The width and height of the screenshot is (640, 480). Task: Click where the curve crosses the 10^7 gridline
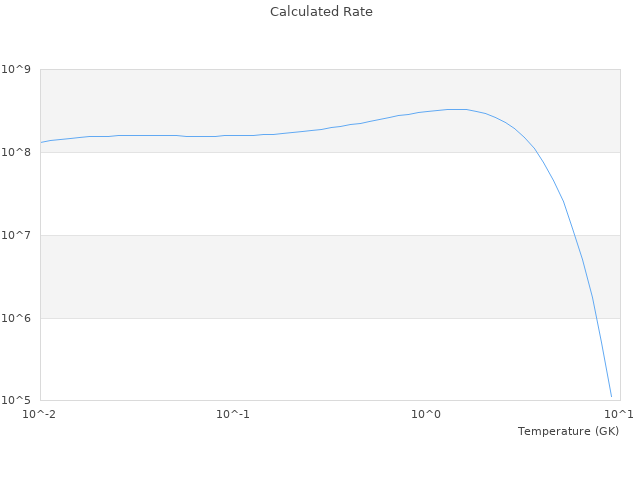click(571, 235)
